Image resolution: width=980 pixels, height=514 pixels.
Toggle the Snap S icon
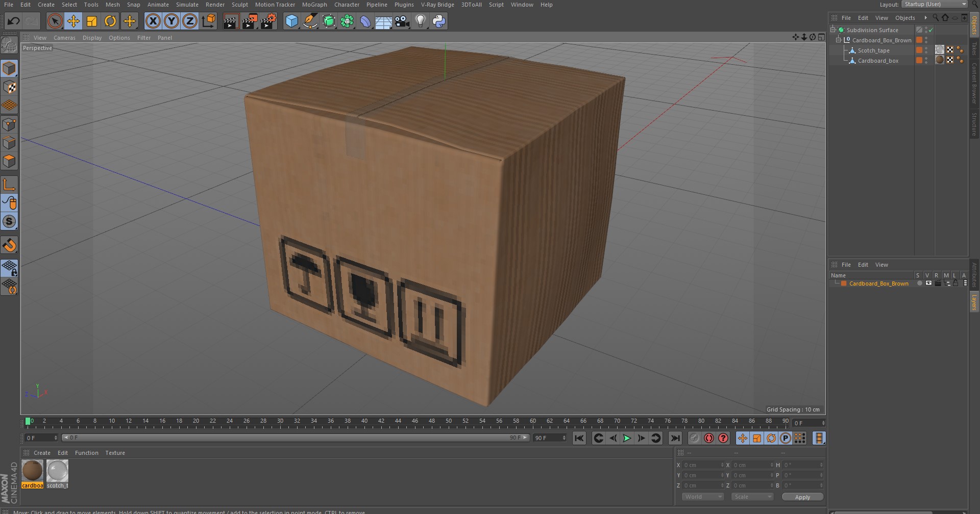(x=9, y=221)
